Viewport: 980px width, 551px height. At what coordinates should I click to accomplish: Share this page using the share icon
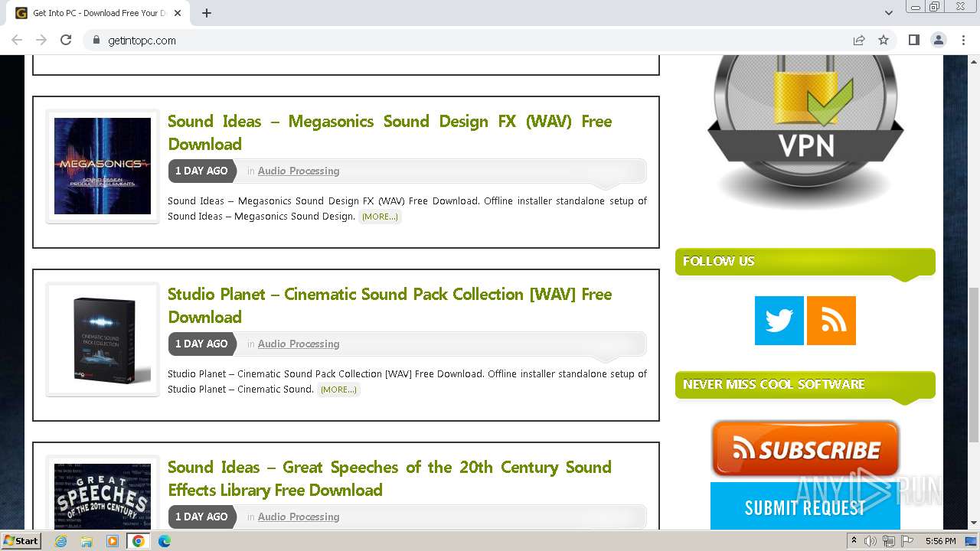point(859,40)
